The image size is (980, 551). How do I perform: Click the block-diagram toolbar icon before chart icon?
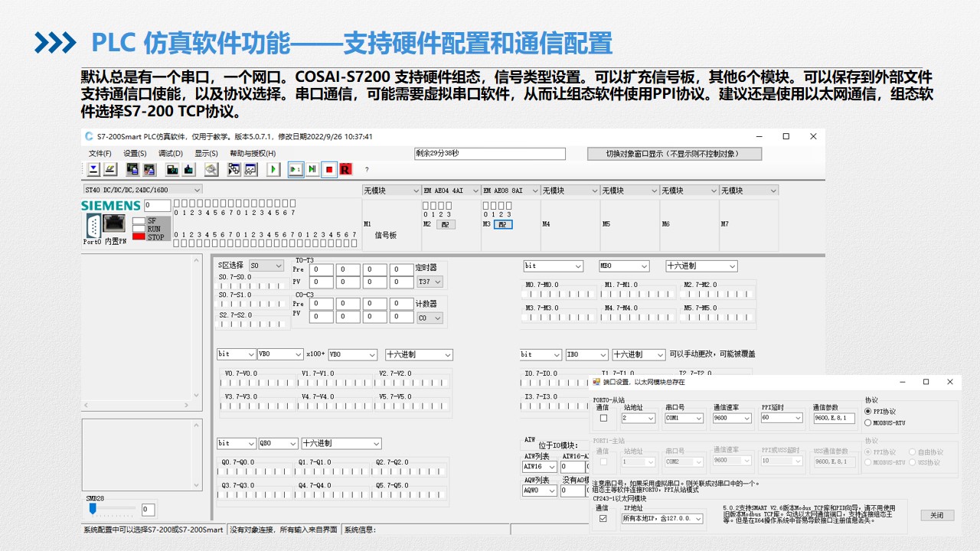234,169
